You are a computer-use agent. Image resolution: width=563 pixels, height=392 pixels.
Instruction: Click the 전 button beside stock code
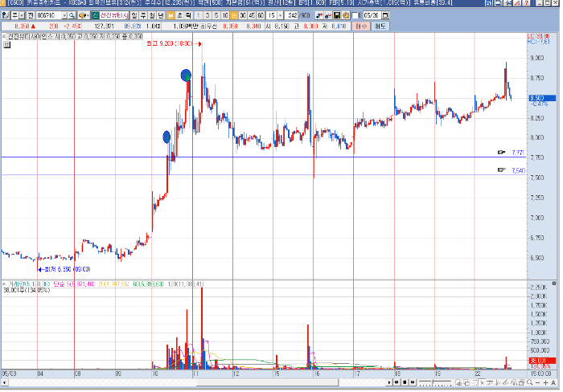(x=31, y=15)
